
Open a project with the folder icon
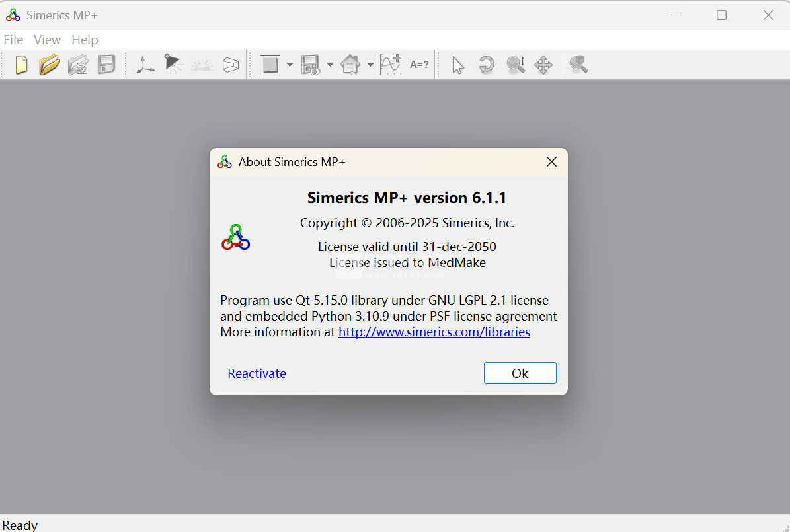coord(49,65)
